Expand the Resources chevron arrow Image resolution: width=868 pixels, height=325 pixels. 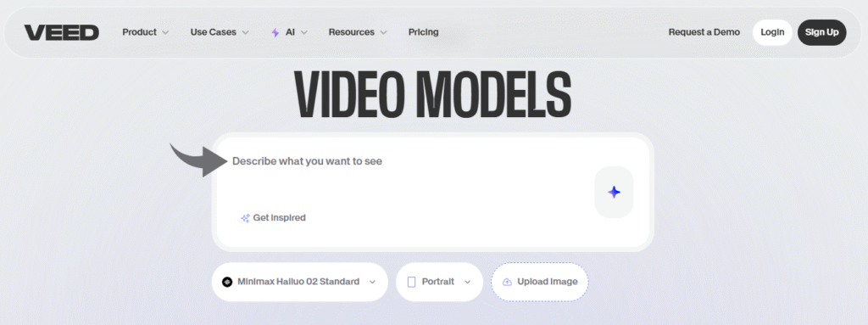383,33
